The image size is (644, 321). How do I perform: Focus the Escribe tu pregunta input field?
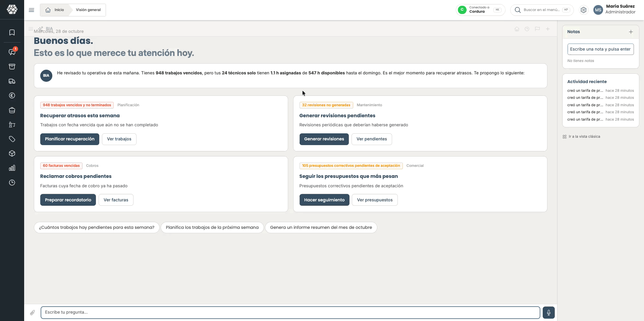[290, 313]
